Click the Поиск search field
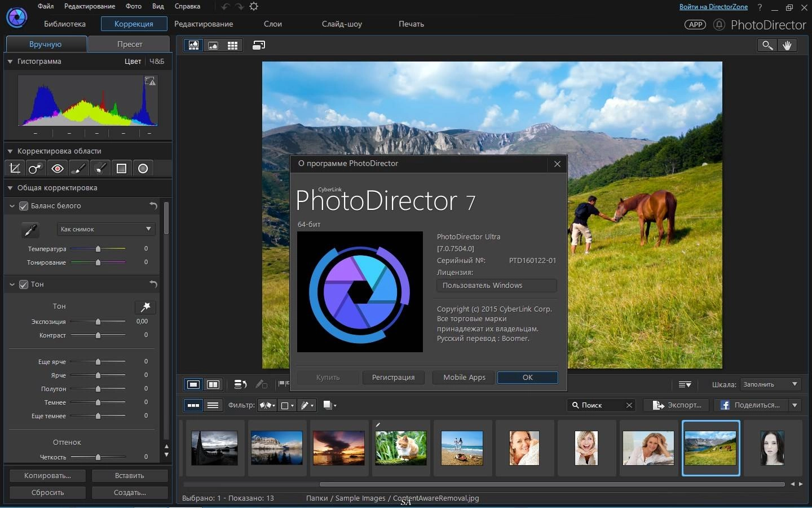The height and width of the screenshot is (508, 812). [601, 405]
